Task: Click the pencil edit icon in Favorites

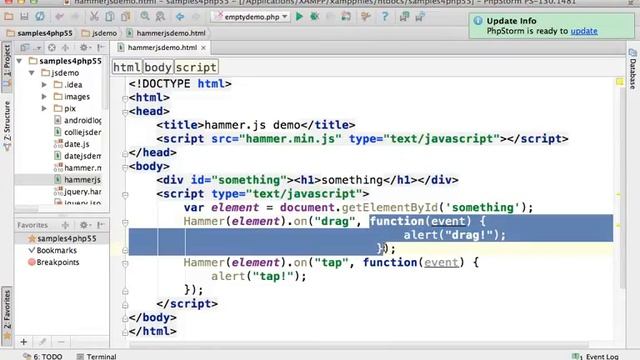Action: 42,342
